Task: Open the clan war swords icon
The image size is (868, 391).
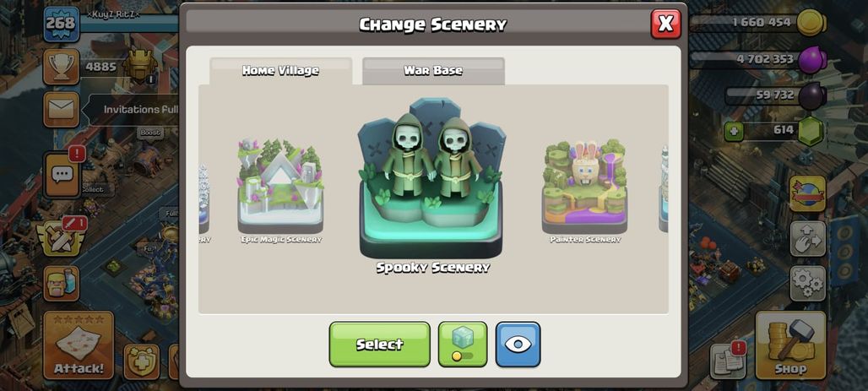Action: (x=61, y=238)
